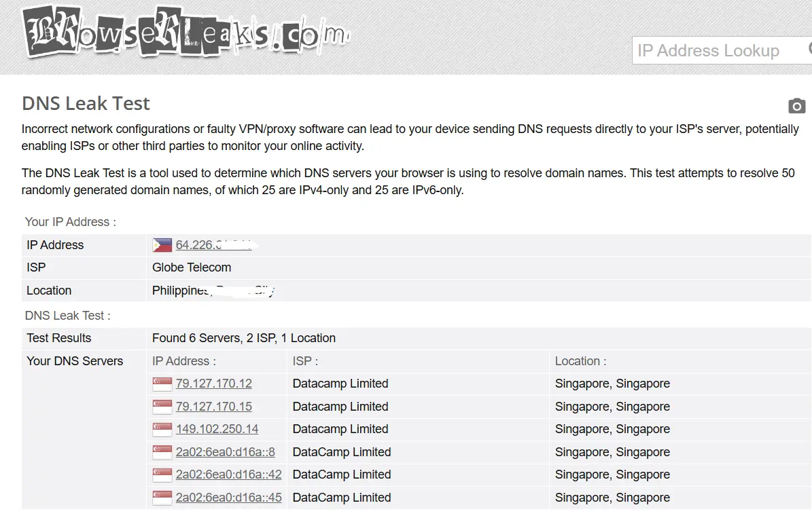The image size is (812, 520).
Task: Click Singapore location in the 79.127.170.12 row
Action: pyautogui.click(x=613, y=384)
